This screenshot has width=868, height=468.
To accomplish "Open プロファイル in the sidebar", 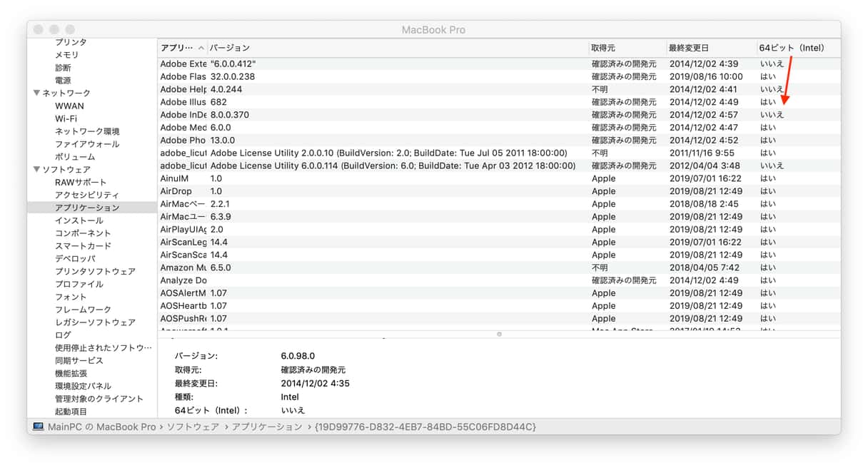I will coord(79,284).
